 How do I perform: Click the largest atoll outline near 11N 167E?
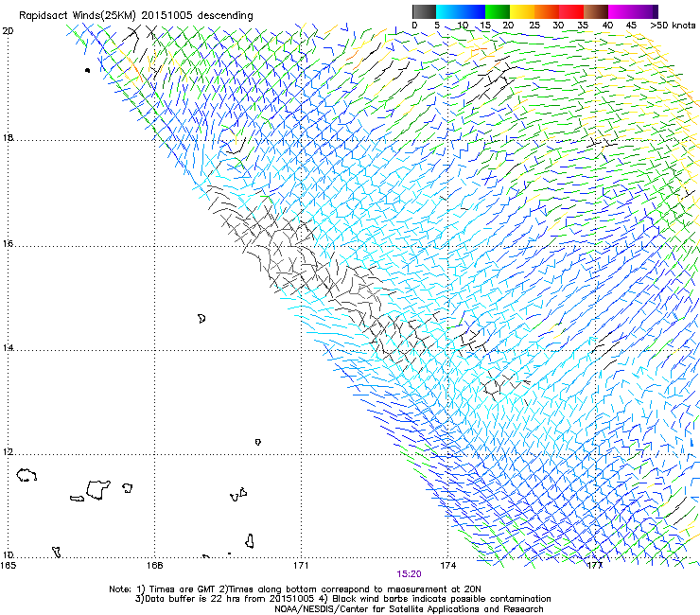(x=97, y=490)
